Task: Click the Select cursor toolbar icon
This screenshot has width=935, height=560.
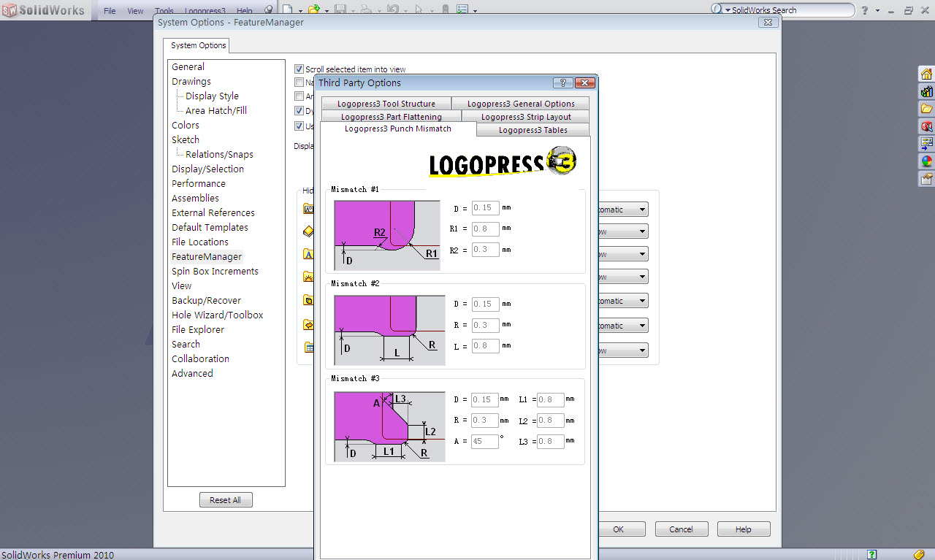Action: [419, 10]
